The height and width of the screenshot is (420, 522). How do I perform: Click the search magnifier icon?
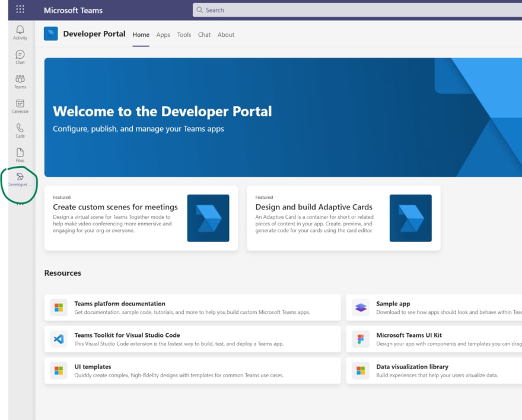pyautogui.click(x=199, y=10)
